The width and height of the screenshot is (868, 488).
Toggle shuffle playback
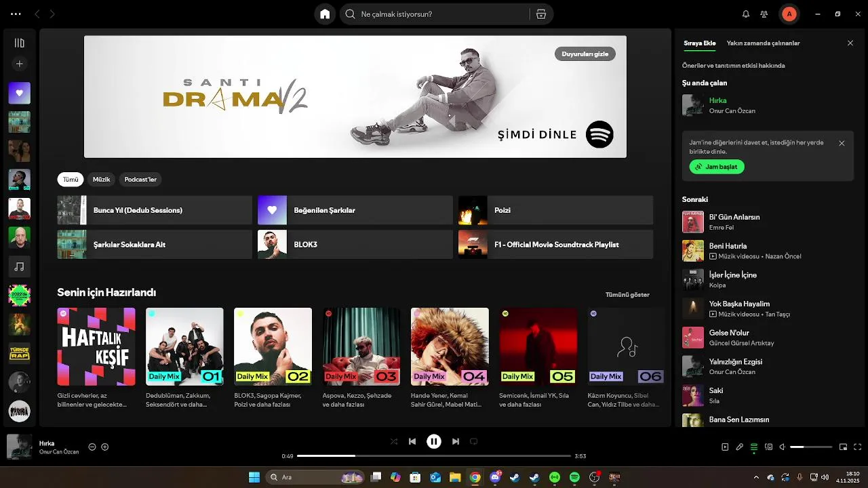coord(394,441)
